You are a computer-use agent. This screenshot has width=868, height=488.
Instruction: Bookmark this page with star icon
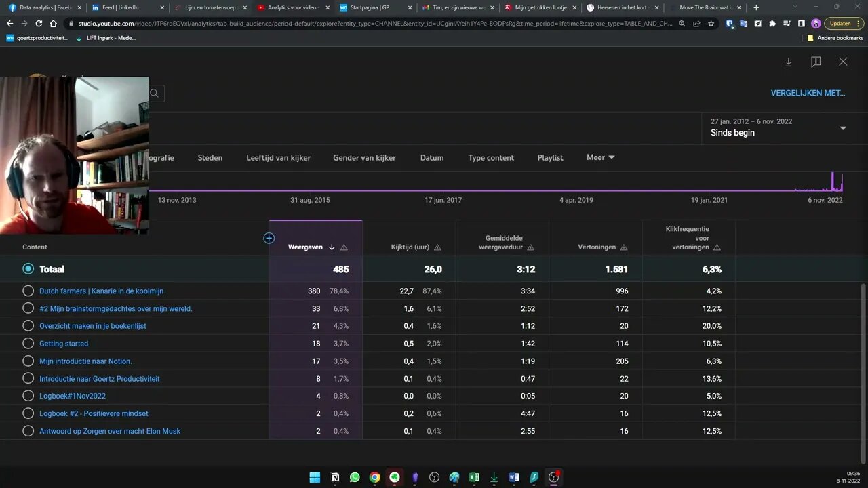pos(711,23)
